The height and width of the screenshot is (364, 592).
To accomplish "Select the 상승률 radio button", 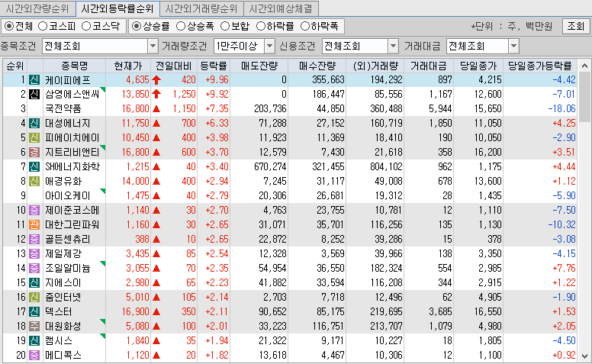I will pos(137,27).
